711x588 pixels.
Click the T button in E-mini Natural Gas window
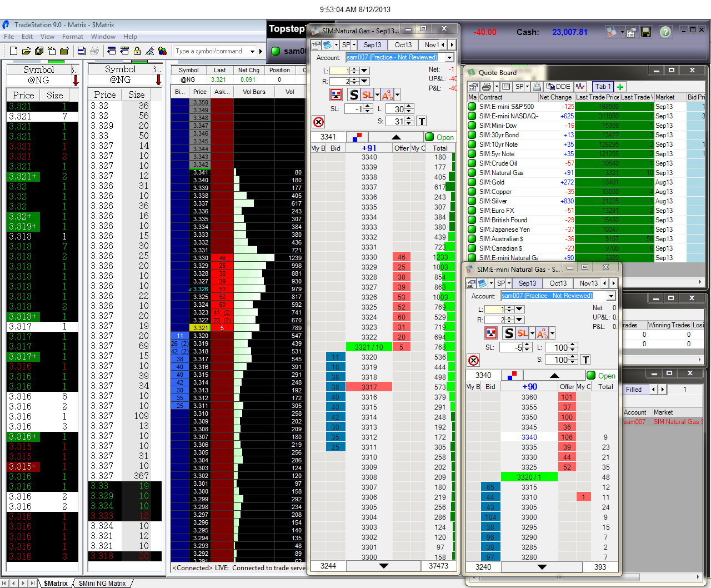585,360
